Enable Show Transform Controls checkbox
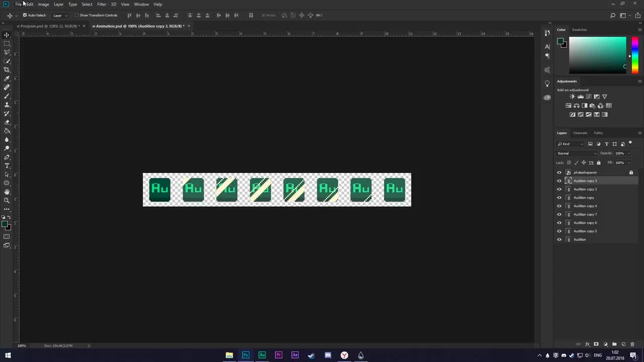The width and height of the screenshot is (644, 362). pyautogui.click(x=76, y=15)
